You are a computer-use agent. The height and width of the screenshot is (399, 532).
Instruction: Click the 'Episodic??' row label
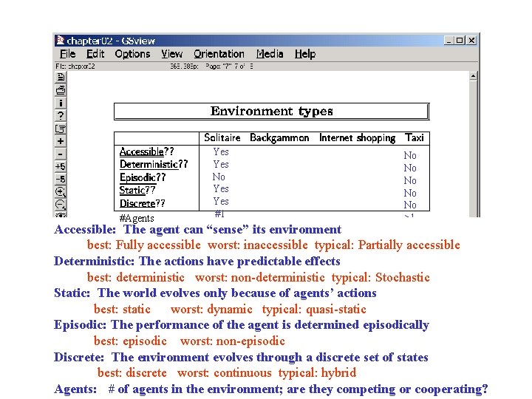click(x=143, y=177)
